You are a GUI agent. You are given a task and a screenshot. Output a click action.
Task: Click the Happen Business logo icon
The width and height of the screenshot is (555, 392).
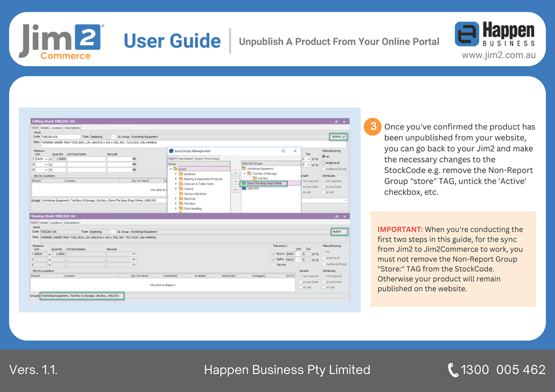(467, 35)
